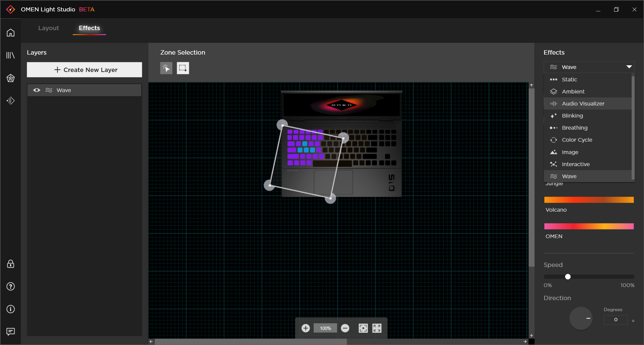Select the rectangle marquee selection tool
The image size is (644, 345).
click(x=183, y=68)
